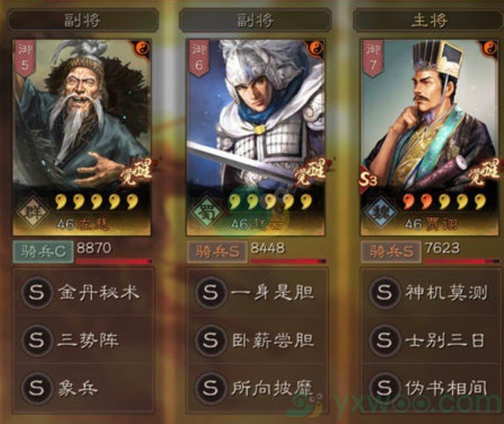The height and width of the screenshot is (424, 504).
Task: Click the 蜀 faction badge on 赵云's card
Action: pyautogui.click(x=207, y=213)
